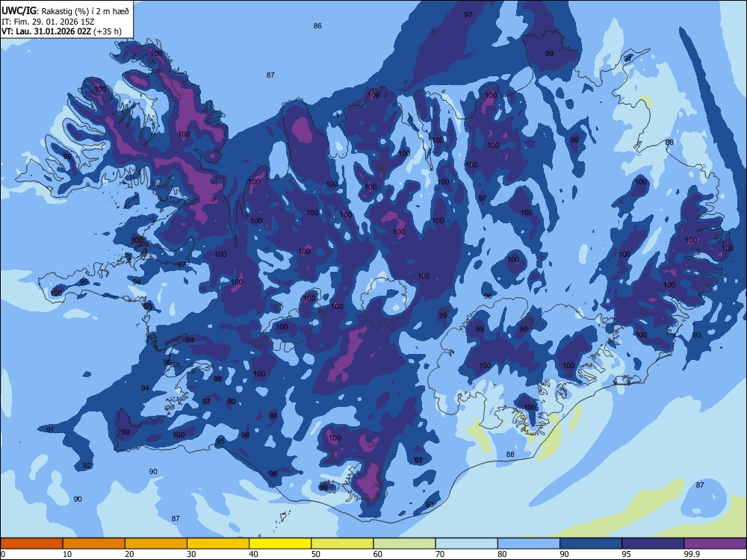Click the '(+35 h)' forecast offset text
This screenshot has height=560, width=747.
point(108,31)
